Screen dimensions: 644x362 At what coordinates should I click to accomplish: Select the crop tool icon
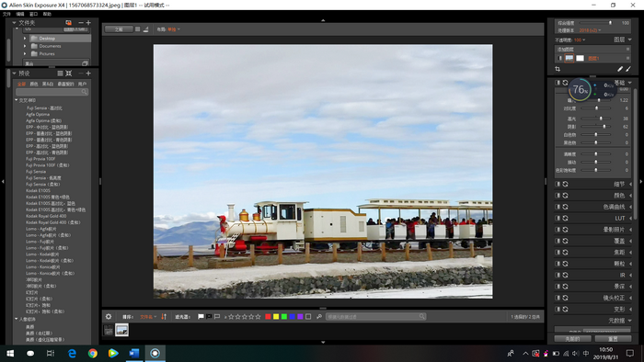tap(558, 69)
